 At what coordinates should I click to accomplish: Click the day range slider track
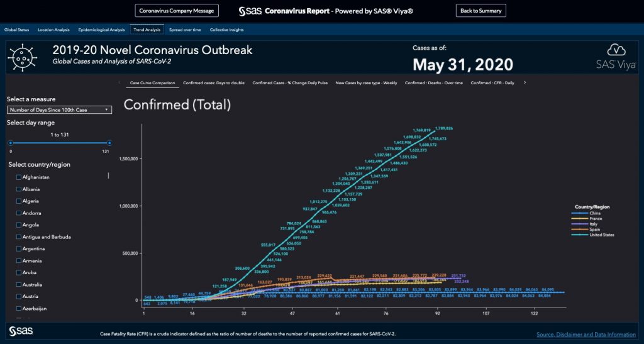60,143
